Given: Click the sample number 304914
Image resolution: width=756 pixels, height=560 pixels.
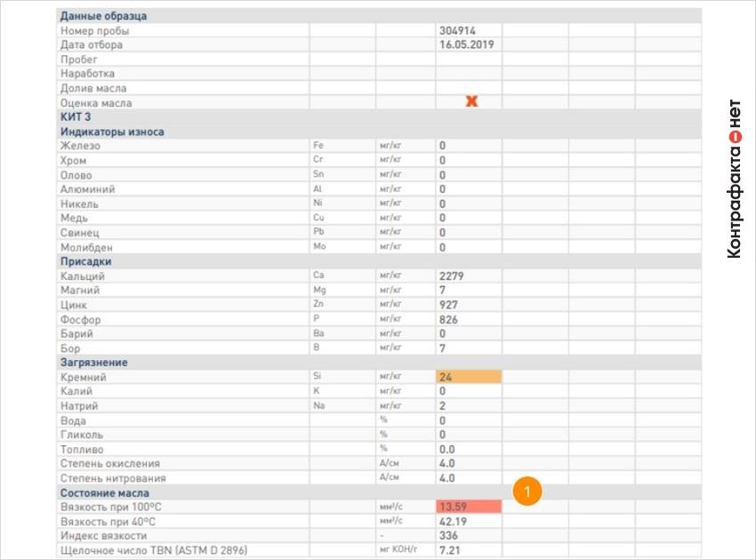Looking at the screenshot, I should point(457,31).
